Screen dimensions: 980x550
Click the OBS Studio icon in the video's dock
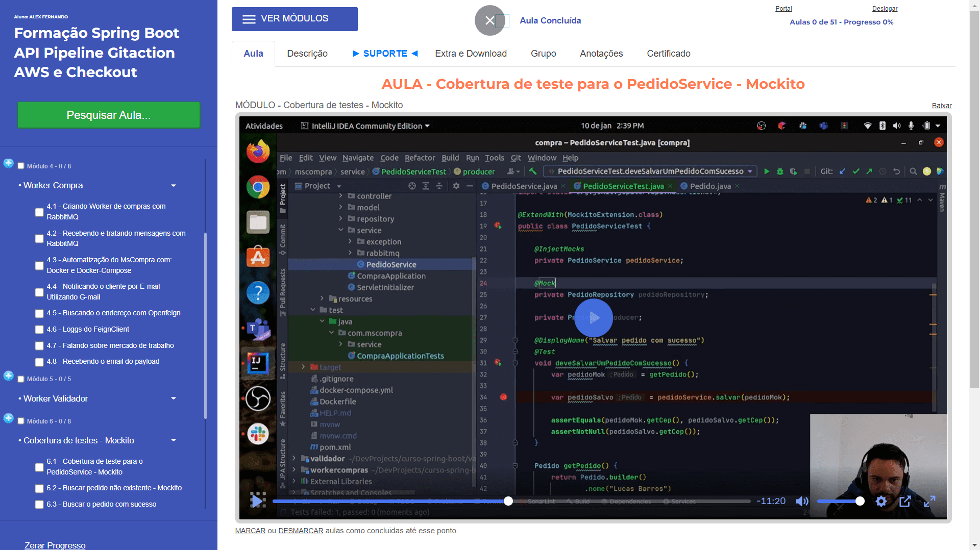pos(258,399)
